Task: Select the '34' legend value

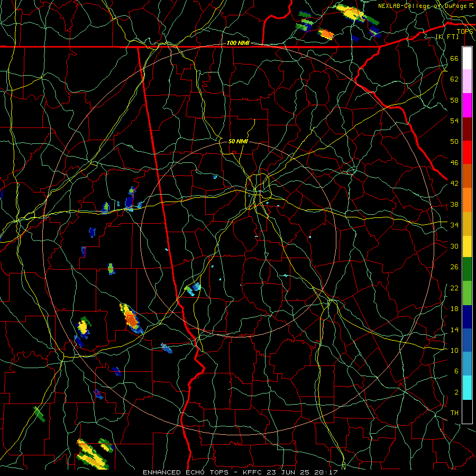Action: coord(454,225)
